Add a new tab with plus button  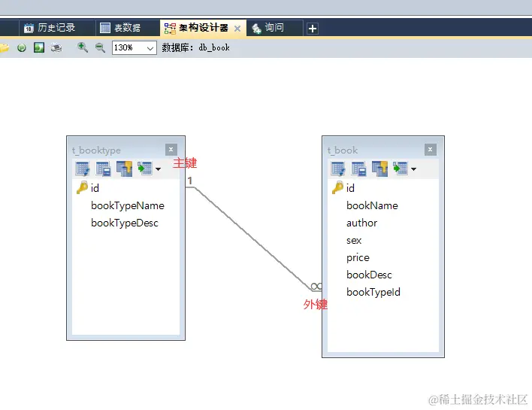313,29
